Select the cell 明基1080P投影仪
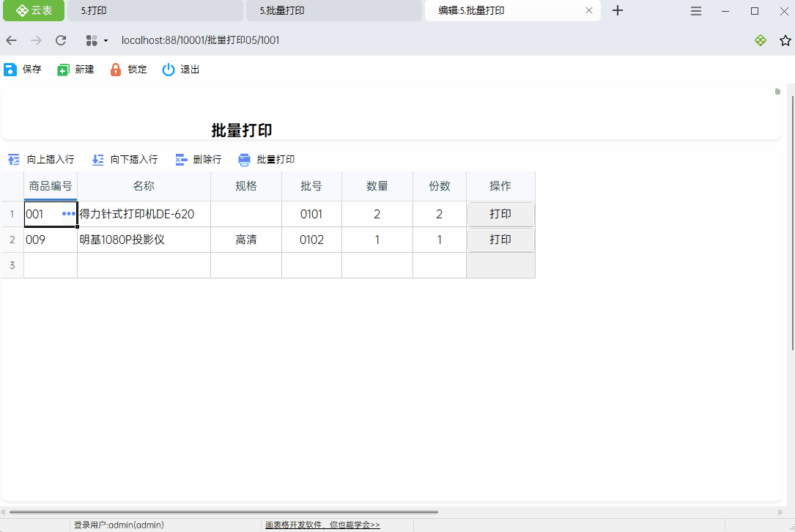The width and height of the screenshot is (795, 532). point(144,240)
